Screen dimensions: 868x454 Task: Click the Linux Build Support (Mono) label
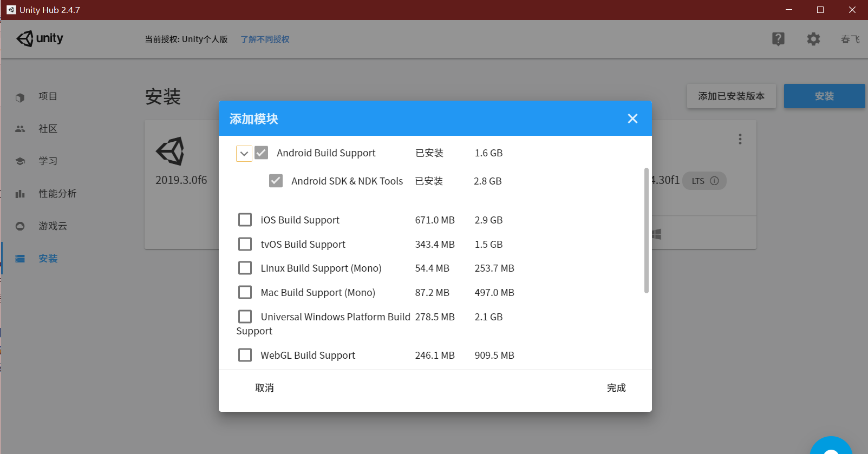point(321,268)
